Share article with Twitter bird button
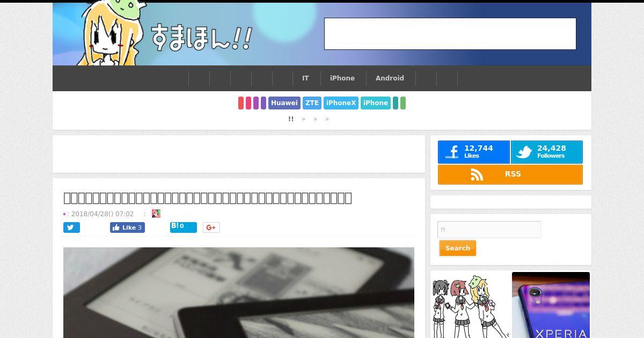The image size is (644, 338). pos(71,227)
